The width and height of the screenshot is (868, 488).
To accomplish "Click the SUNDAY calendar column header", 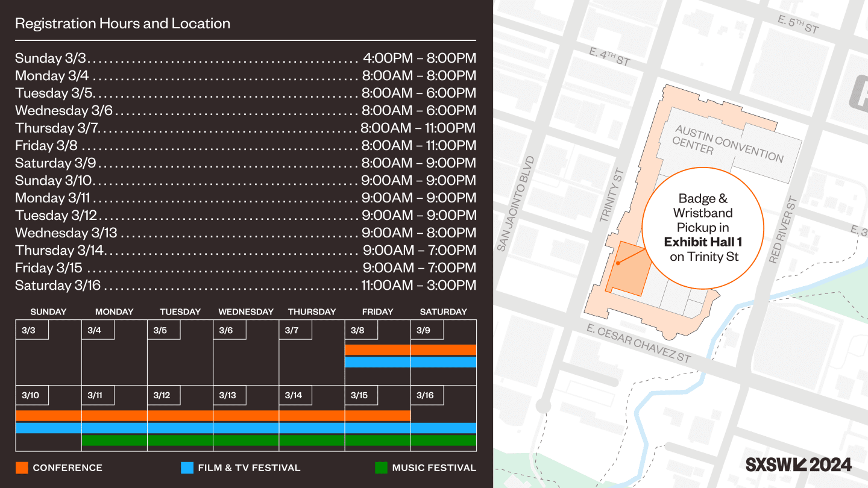I will click(48, 312).
